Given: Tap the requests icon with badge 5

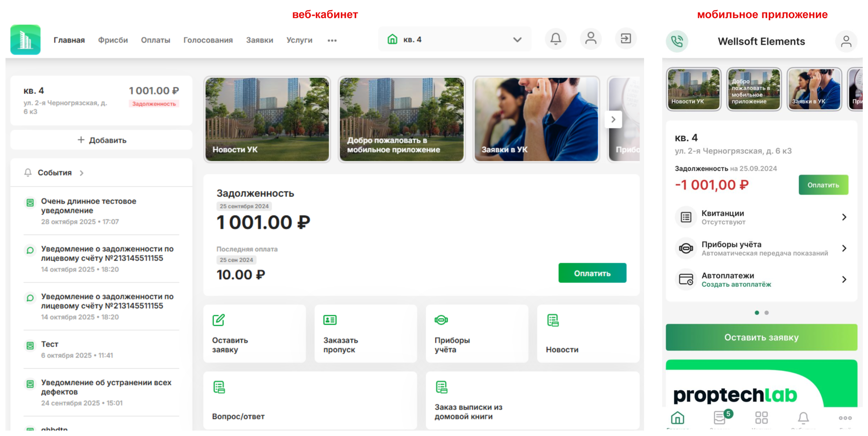Looking at the screenshot, I should (720, 417).
